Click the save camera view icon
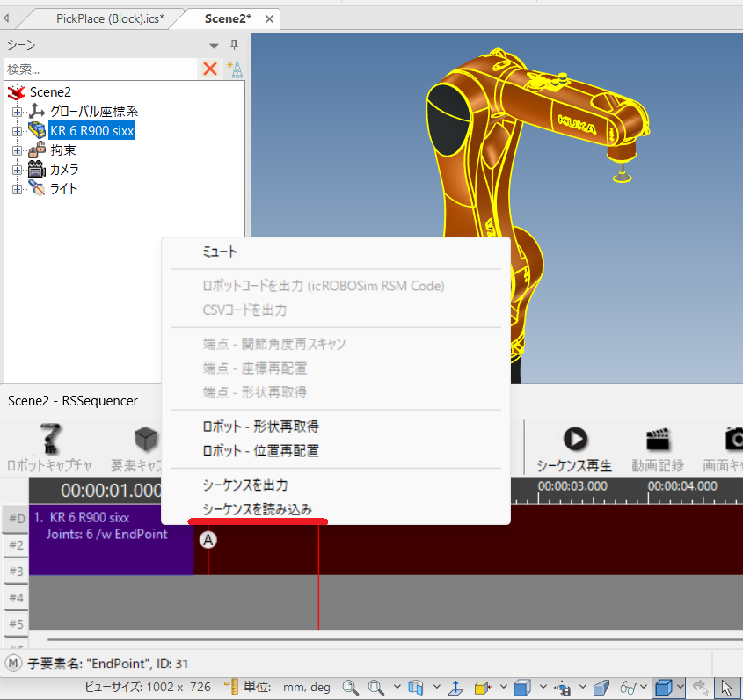 pyautogui.click(x=563, y=687)
